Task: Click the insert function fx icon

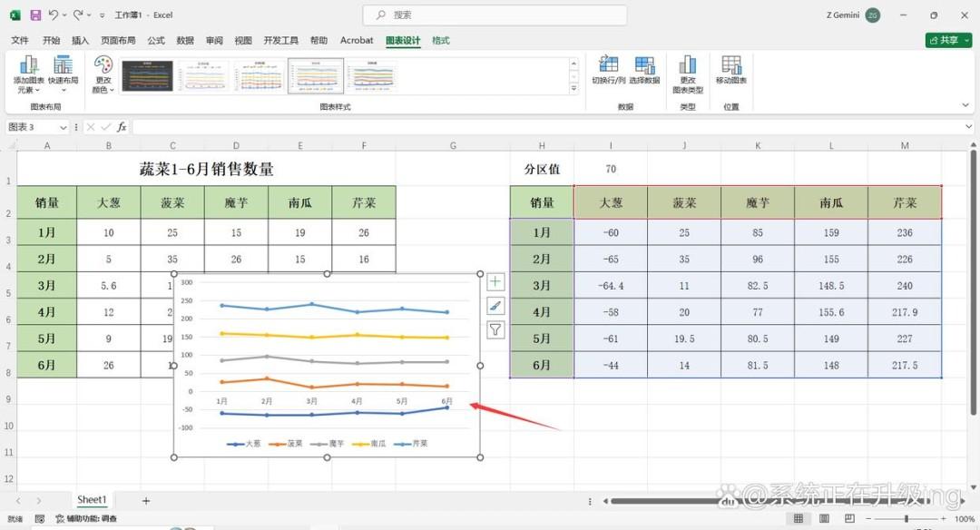Action: [122, 127]
